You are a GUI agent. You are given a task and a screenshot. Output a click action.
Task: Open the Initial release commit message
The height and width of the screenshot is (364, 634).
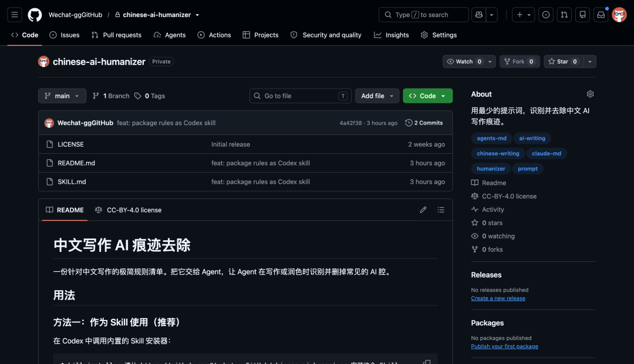pyautogui.click(x=231, y=144)
